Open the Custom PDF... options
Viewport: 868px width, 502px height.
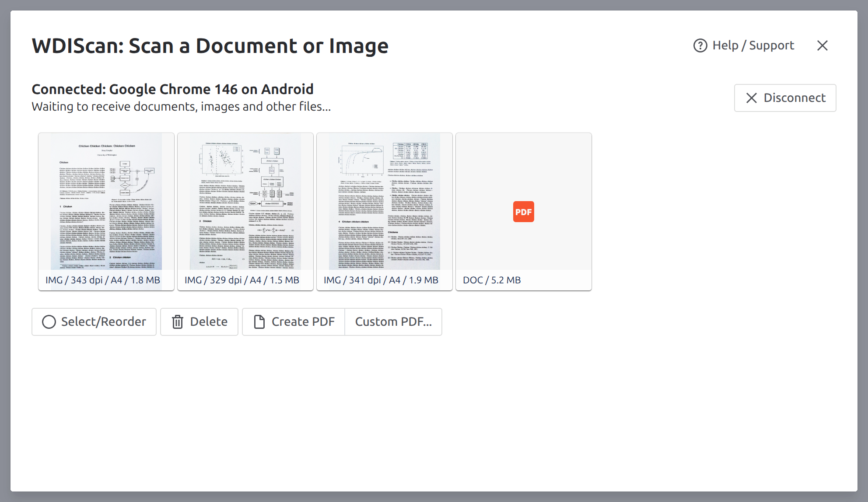click(x=393, y=322)
